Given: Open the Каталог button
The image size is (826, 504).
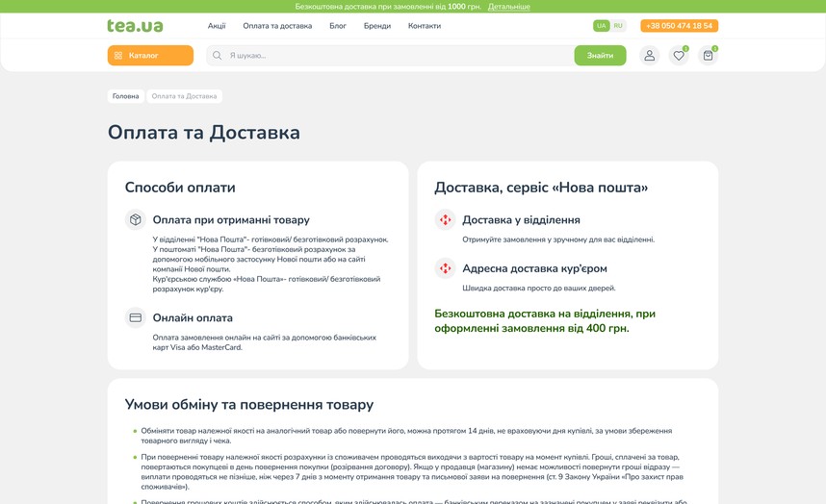Looking at the screenshot, I should [x=150, y=55].
